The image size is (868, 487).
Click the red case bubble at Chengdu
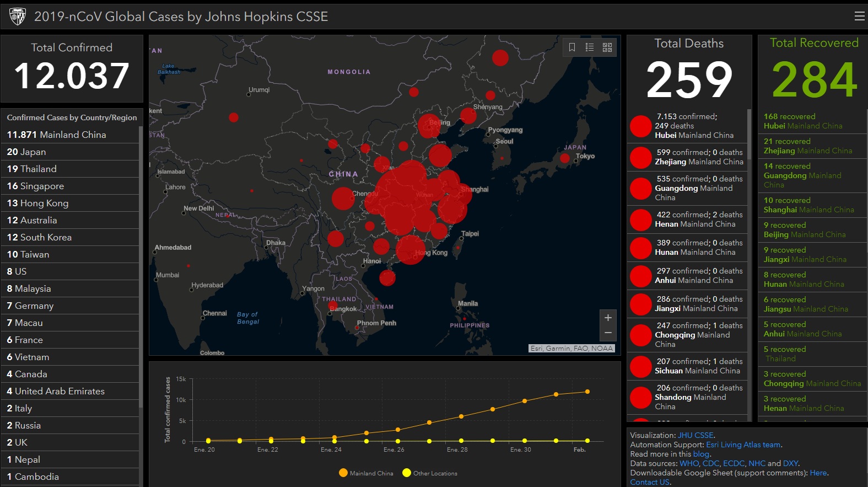[x=343, y=199]
